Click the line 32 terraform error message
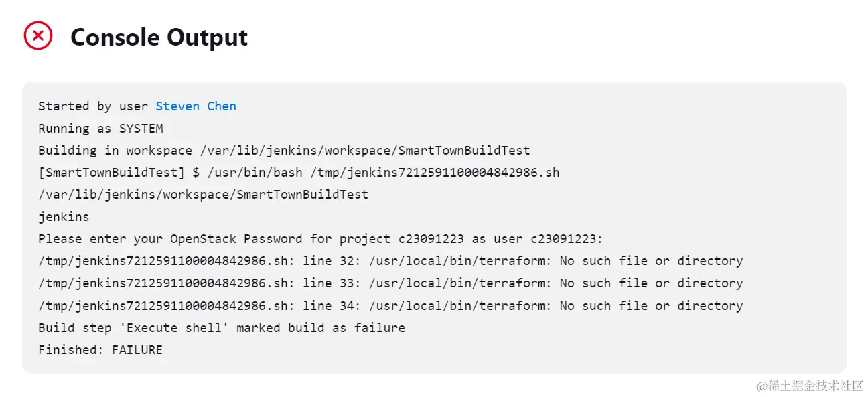Viewport: 868px width, 397px height. pyautogui.click(x=390, y=261)
